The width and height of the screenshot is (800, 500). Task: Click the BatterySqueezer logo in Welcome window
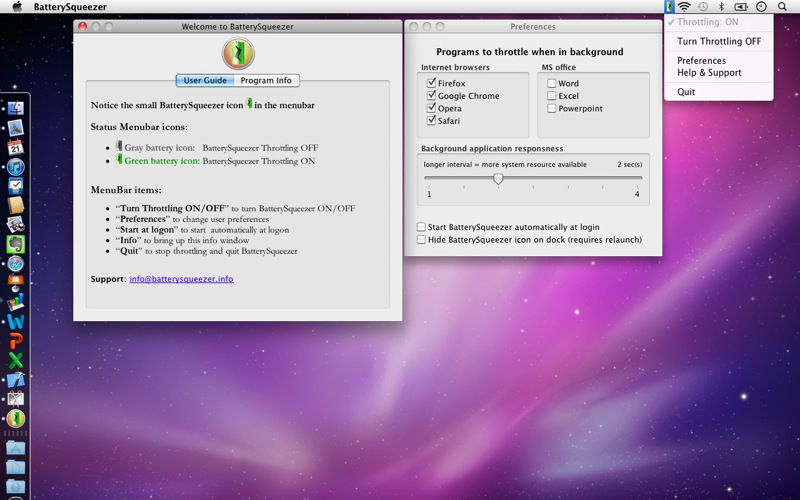pyautogui.click(x=238, y=54)
